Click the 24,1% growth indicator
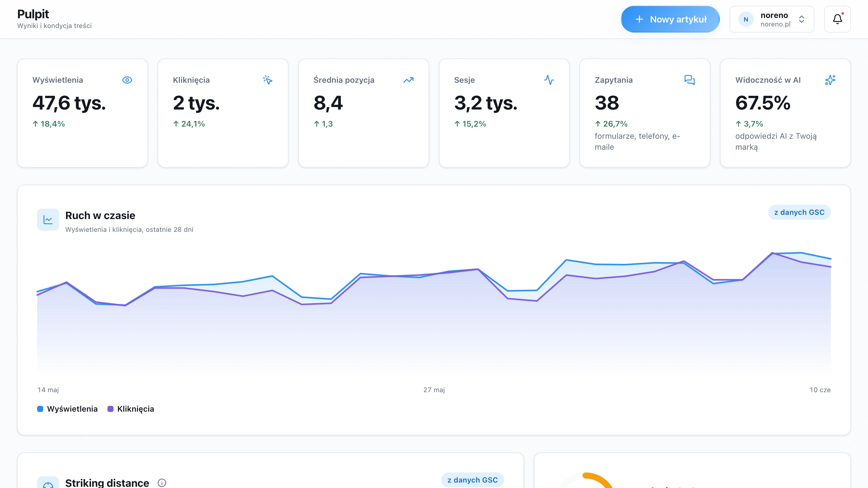 (x=189, y=124)
